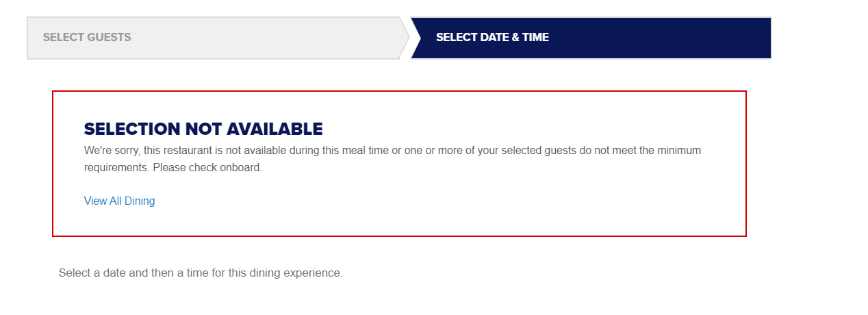This screenshot has width=868, height=315.
Task: Click "dining experience" in the instruction text
Action: click(300, 273)
